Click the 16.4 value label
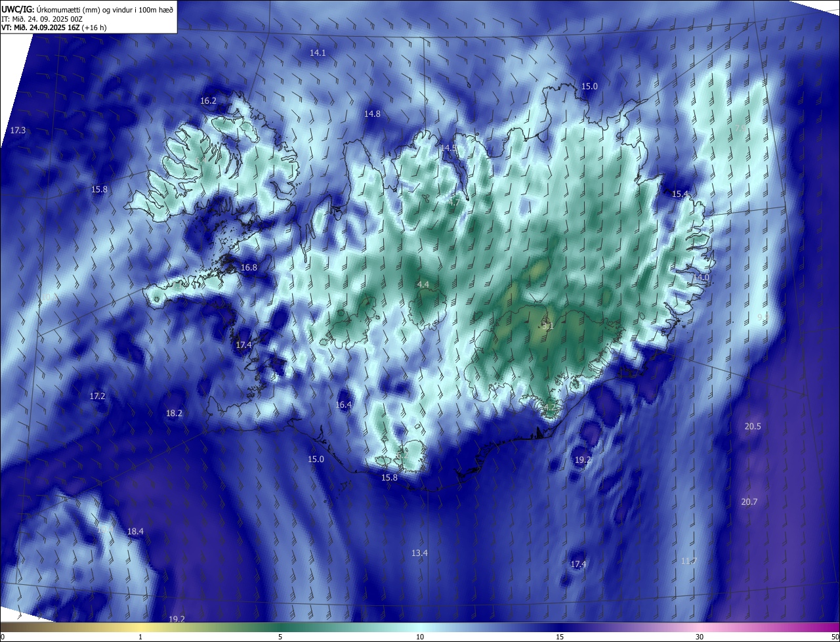Viewport: 840px width, 642px height. click(x=343, y=405)
